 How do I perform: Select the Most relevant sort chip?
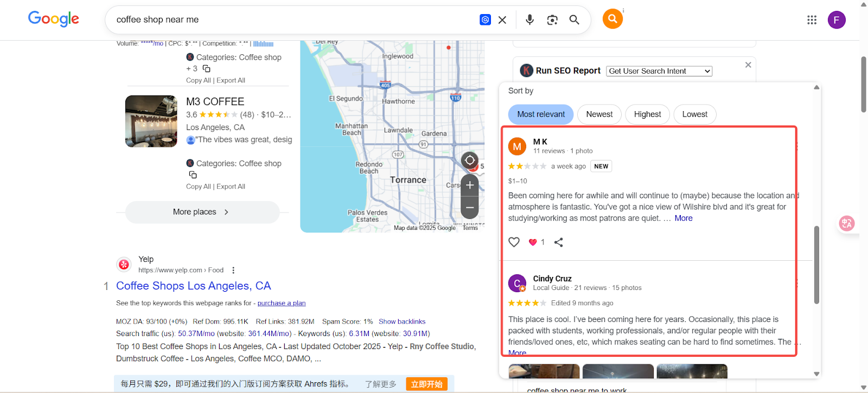point(541,114)
